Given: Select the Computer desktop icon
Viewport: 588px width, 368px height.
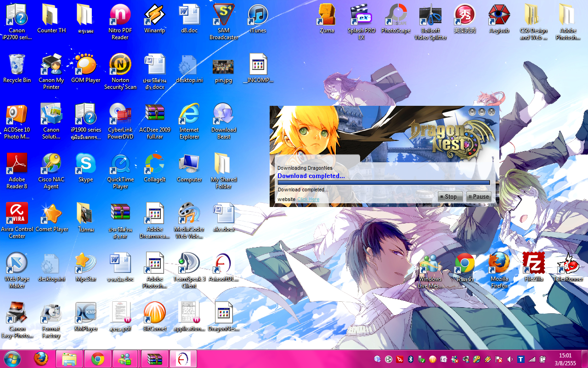Looking at the screenshot, I should pos(189,167).
